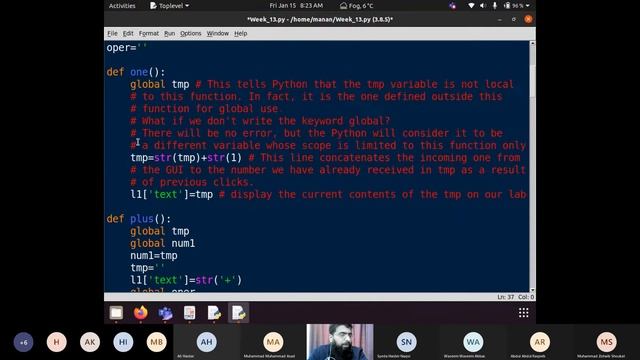Click the "l1['text']=str('+')" line
Screen dimensions: 640x360
click(x=186, y=280)
